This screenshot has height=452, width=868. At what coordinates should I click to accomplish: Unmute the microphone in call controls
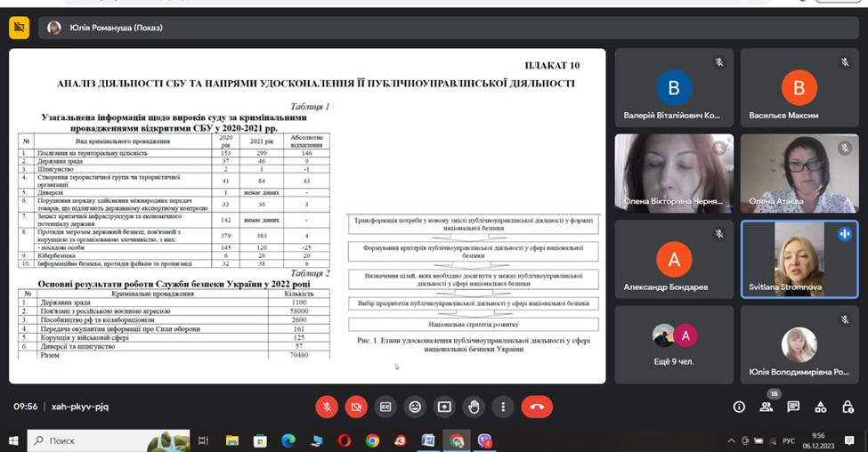[x=327, y=408]
